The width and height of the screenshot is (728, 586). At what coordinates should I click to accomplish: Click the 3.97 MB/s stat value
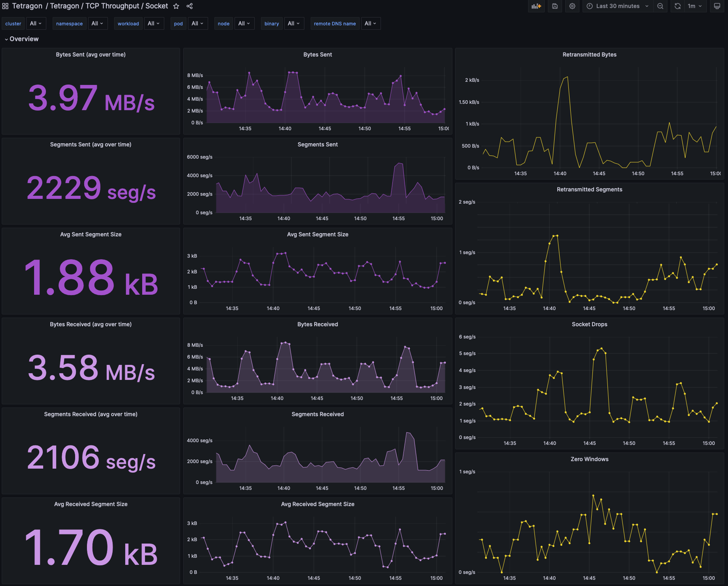tap(91, 98)
